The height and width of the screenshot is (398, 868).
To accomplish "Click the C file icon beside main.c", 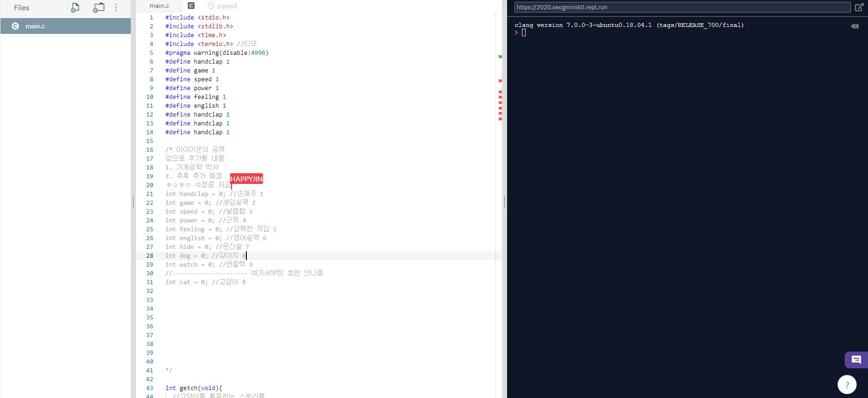I will coord(15,26).
